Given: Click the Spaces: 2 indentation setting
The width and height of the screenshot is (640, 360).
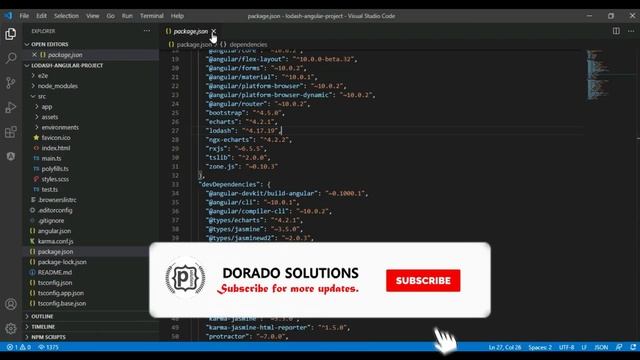Looking at the screenshot, I should pos(540,347).
